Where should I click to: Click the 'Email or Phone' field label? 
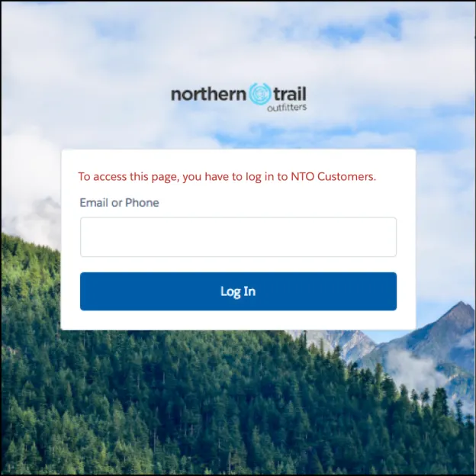coord(119,202)
